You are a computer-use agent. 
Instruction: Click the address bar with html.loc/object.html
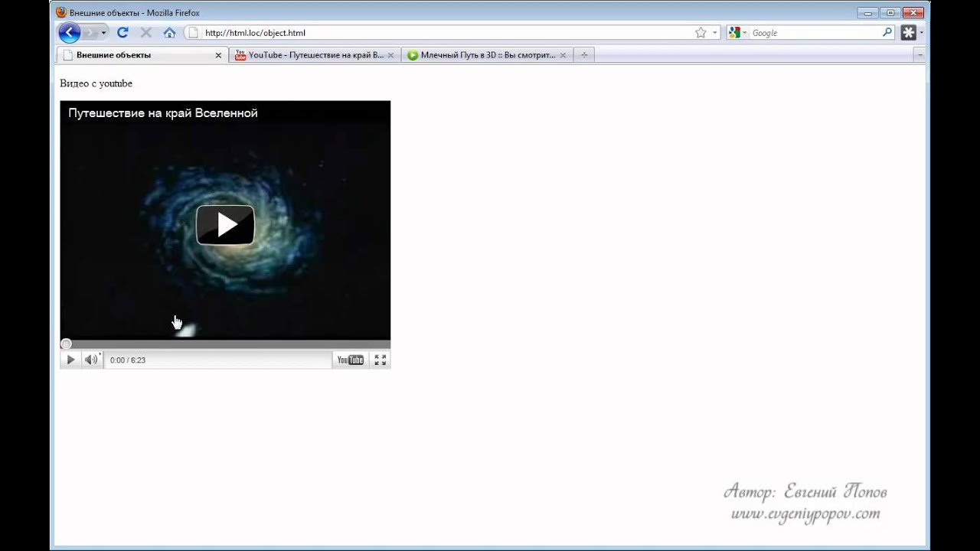pyautogui.click(x=452, y=33)
